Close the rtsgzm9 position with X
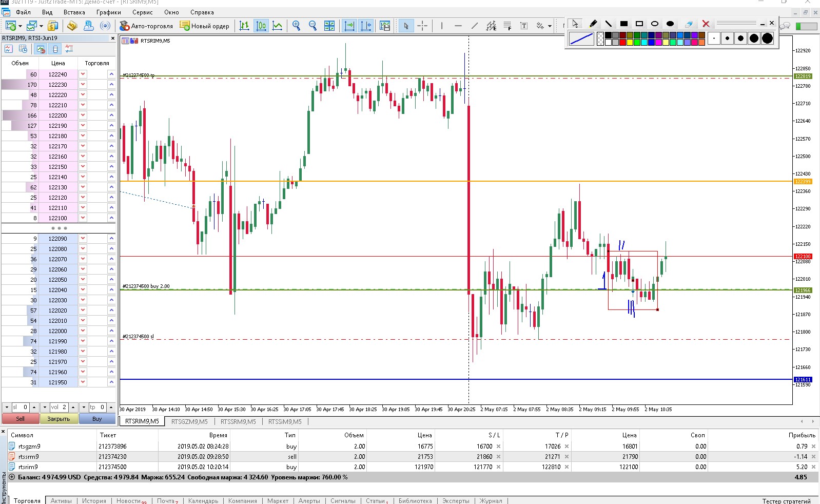This screenshot has width=820, height=504. [813, 447]
